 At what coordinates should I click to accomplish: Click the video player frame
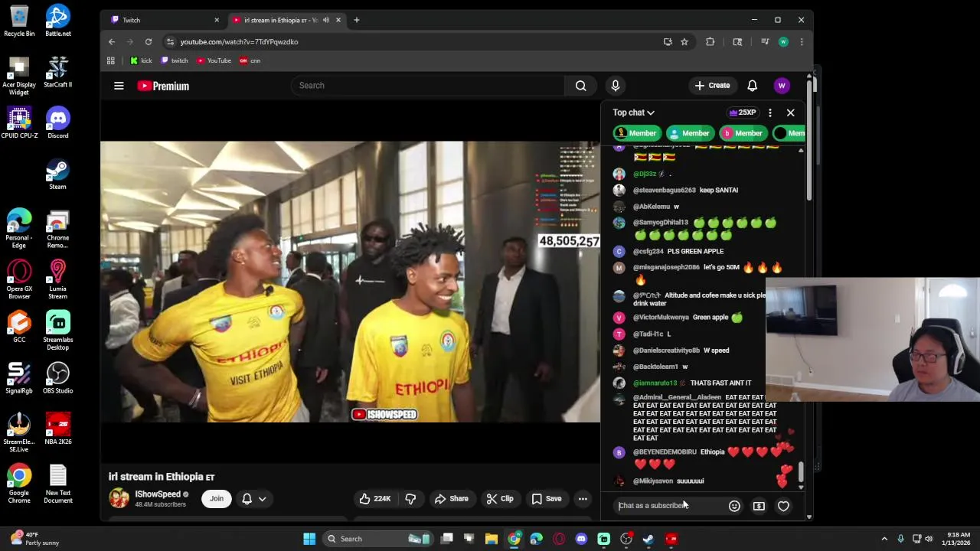(x=350, y=282)
